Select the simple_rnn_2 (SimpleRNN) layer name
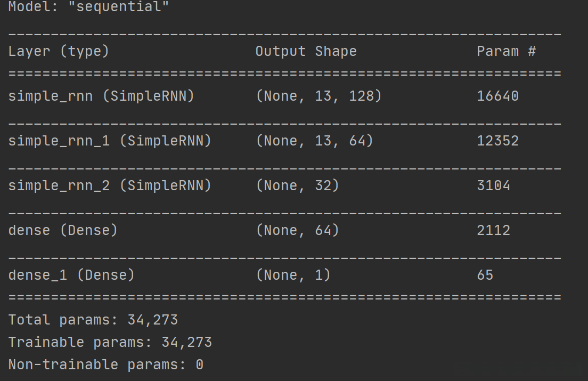The width and height of the screenshot is (588, 381). tap(110, 186)
